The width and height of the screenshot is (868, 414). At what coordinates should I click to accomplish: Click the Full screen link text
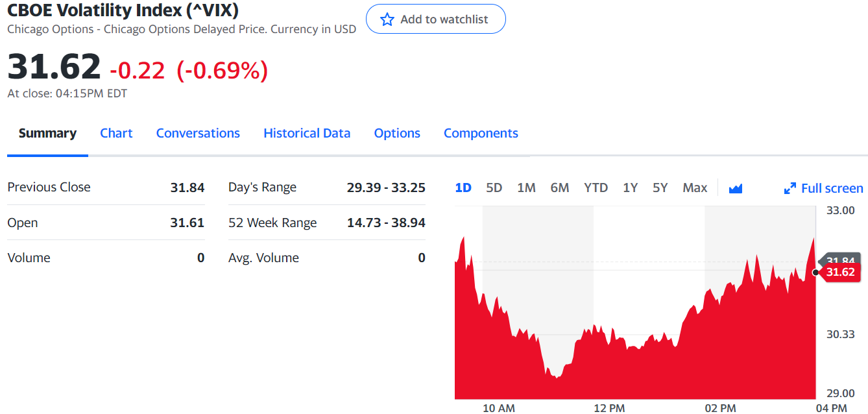832,188
